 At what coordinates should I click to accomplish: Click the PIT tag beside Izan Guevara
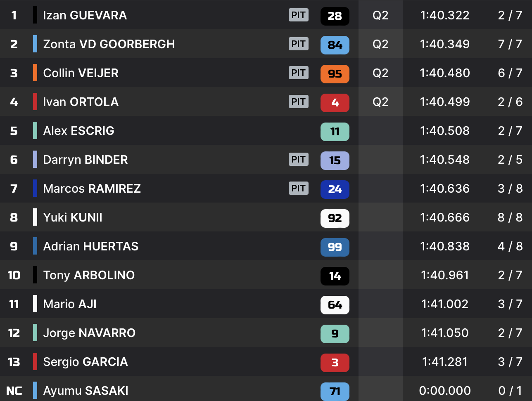click(298, 15)
